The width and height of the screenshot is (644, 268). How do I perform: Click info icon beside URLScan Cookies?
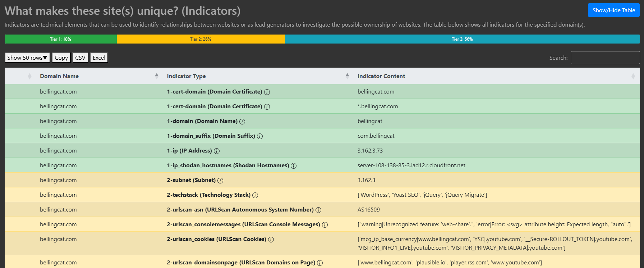pyautogui.click(x=271, y=240)
